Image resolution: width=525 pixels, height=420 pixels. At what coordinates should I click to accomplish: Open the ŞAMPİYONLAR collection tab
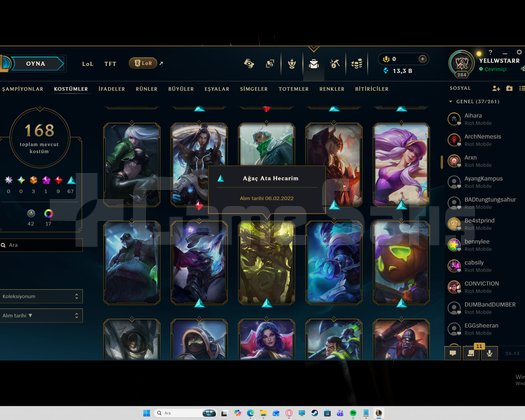23,89
